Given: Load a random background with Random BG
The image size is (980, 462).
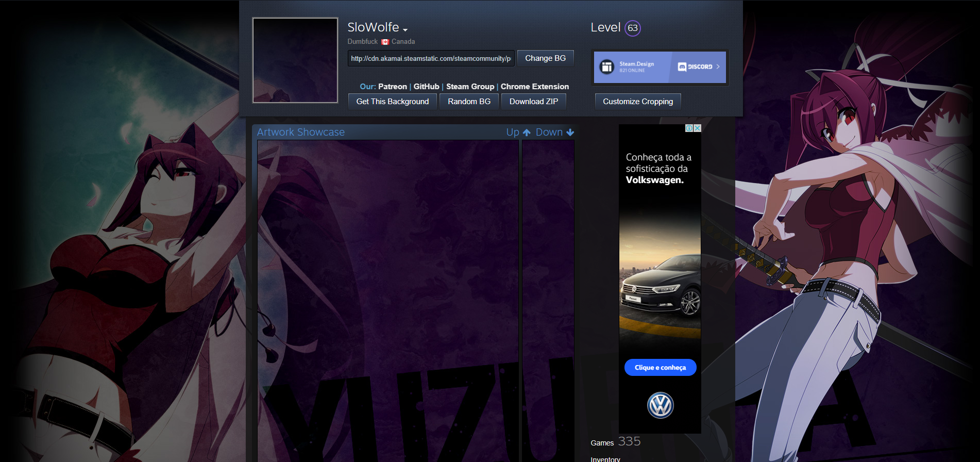Looking at the screenshot, I should pyautogui.click(x=469, y=102).
